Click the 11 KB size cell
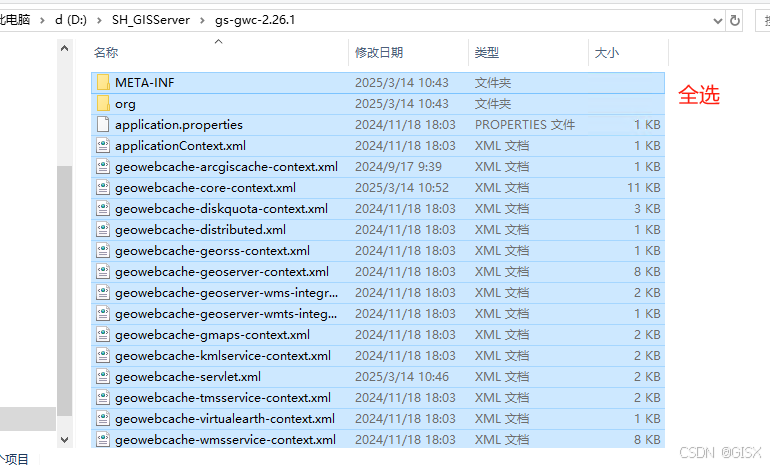 (x=644, y=188)
